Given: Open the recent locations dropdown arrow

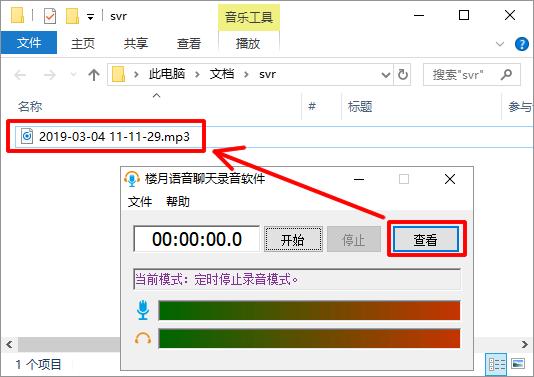Looking at the screenshot, I should [x=73, y=74].
